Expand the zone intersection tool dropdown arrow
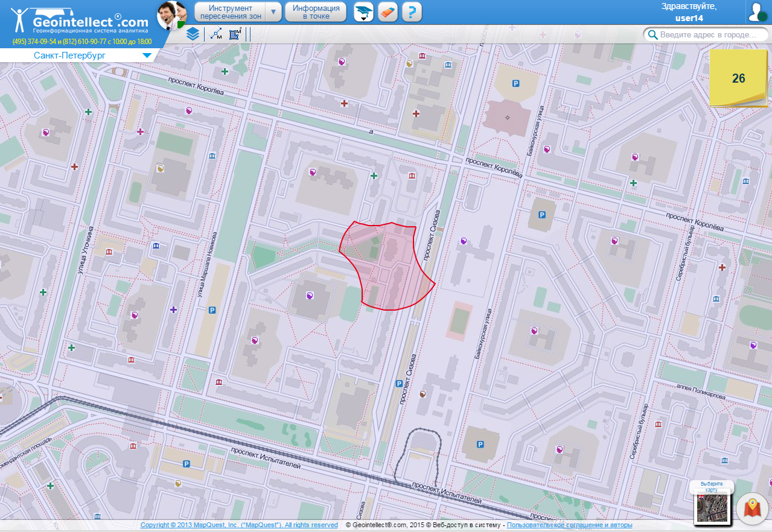Screen dimensions: 772x532 275,11
